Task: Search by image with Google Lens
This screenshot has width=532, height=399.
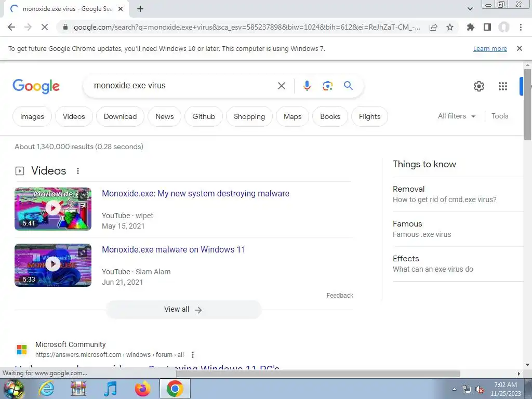Action: 328,86
